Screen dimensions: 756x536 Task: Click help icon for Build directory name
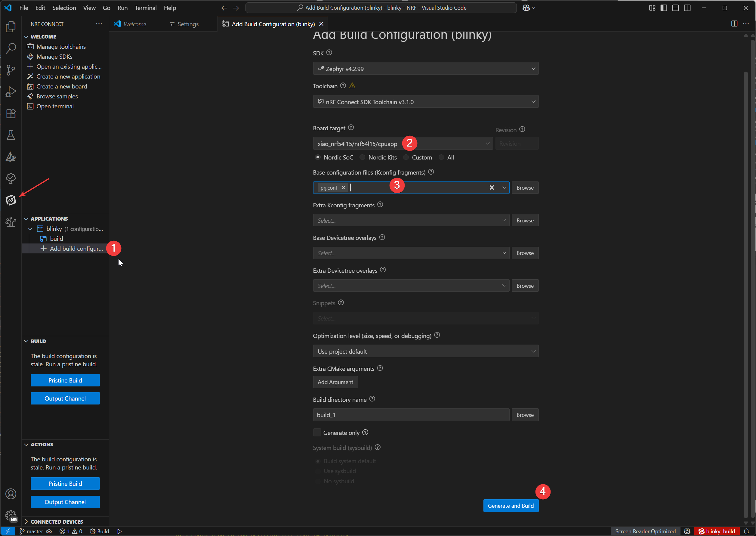pyautogui.click(x=372, y=399)
